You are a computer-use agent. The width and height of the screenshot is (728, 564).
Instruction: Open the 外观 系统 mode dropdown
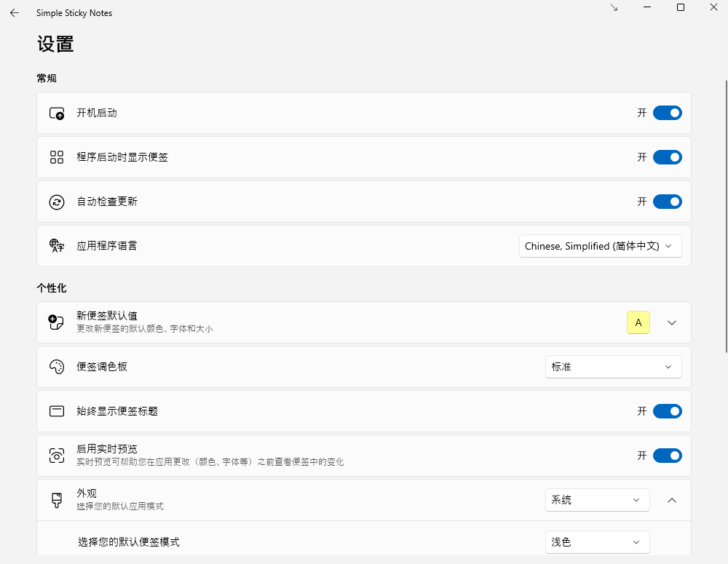click(597, 500)
